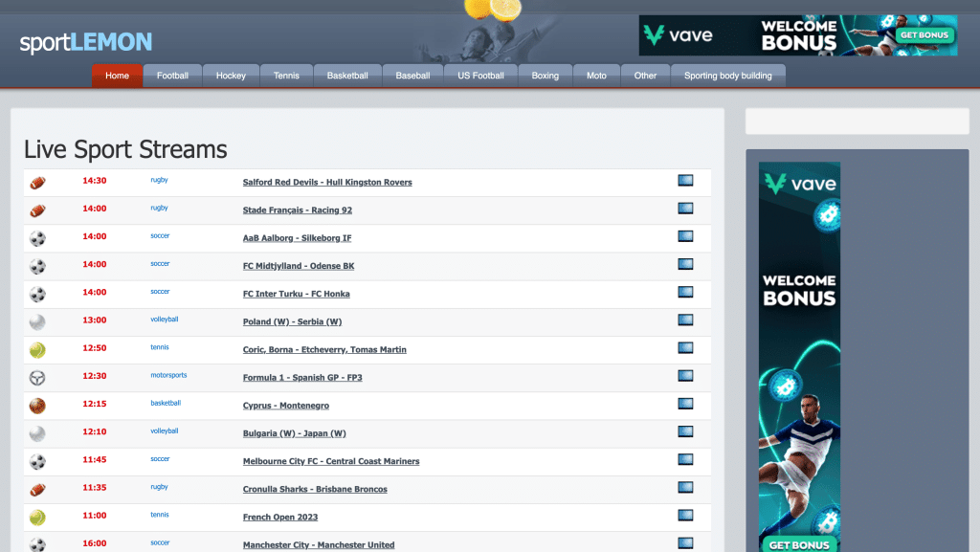Click the volleyball icon beside Poland (W) - Serbia (W)

37,322
